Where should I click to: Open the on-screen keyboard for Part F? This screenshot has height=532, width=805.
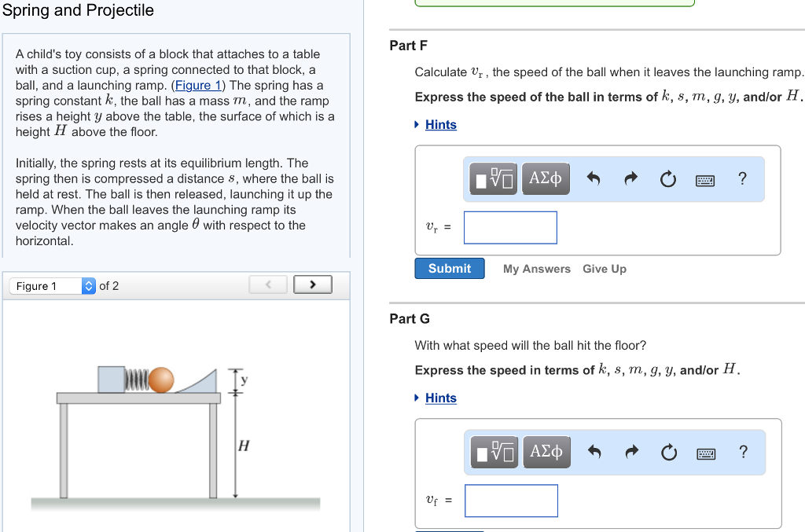point(705,179)
